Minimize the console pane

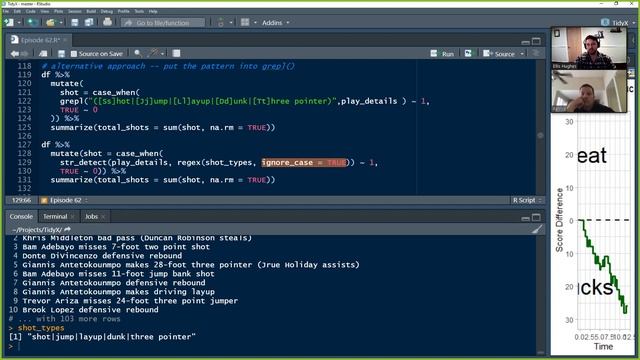[x=526, y=218]
